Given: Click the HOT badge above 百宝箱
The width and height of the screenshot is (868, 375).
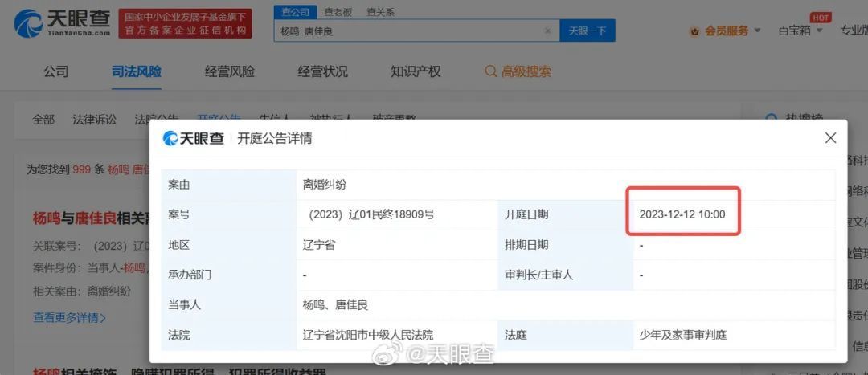Looking at the screenshot, I should coord(821,18).
